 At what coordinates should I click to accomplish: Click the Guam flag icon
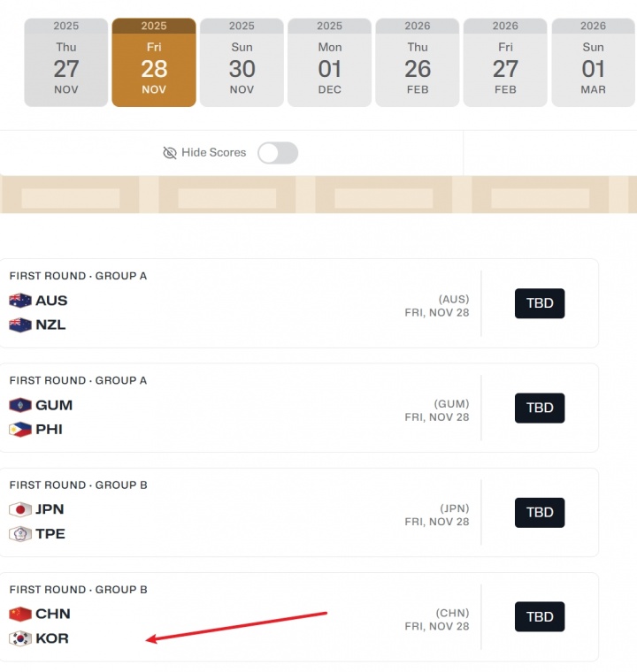pos(20,405)
